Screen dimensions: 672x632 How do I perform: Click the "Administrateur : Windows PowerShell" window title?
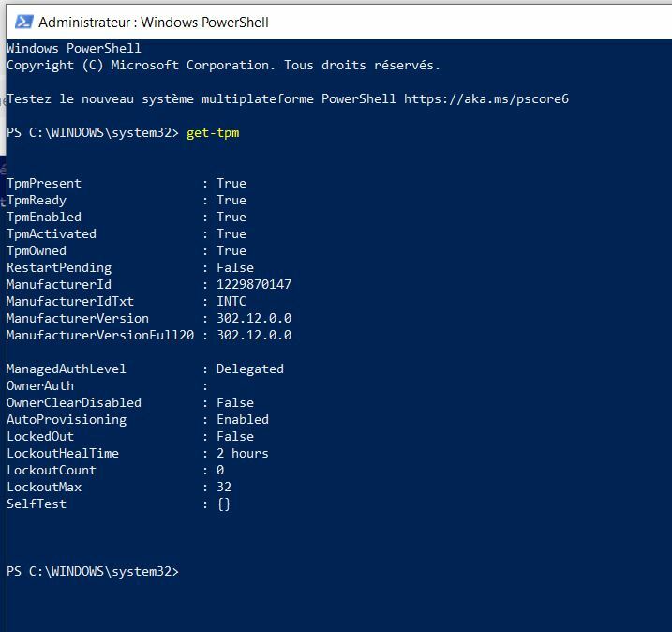click(x=154, y=22)
